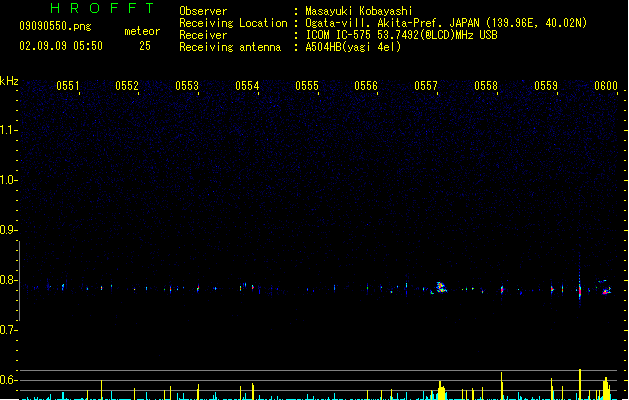Select antenna value A504HB(yagi 4el)
The image size is (629, 400).
click(x=353, y=47)
